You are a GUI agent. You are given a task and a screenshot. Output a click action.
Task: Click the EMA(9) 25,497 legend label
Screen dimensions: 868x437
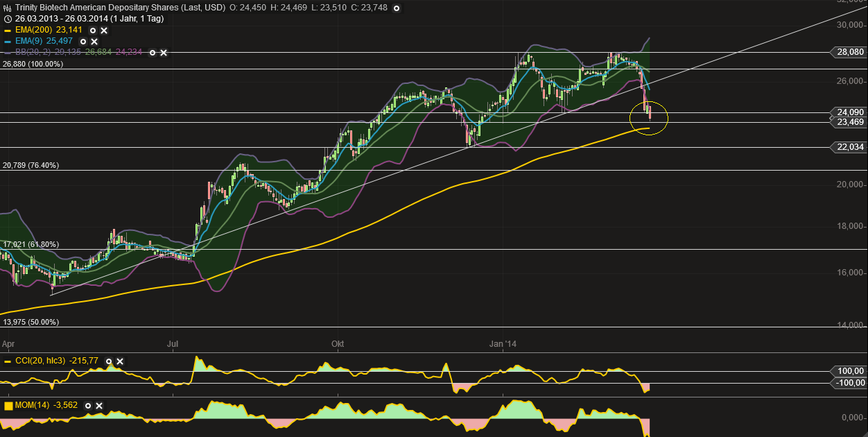(44, 42)
